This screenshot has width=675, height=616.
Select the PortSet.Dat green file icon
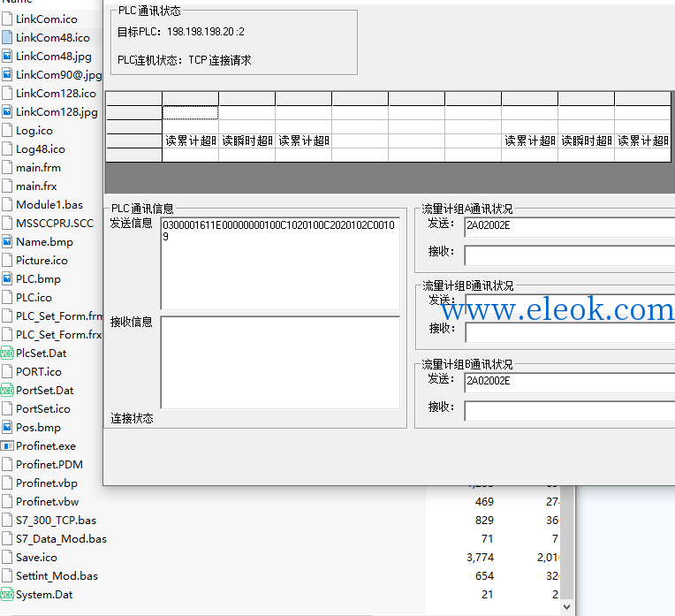(x=7, y=391)
